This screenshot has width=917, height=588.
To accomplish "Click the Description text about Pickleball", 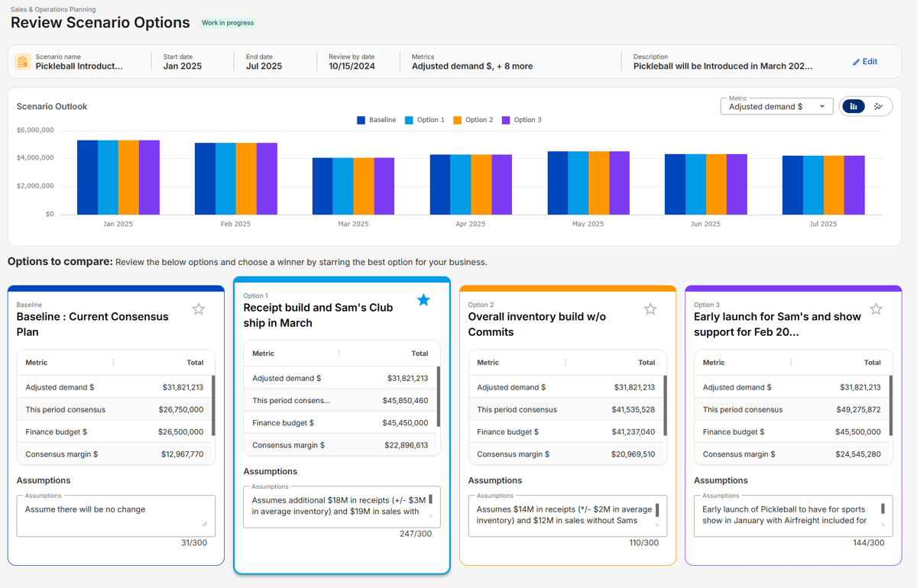I will coord(723,66).
